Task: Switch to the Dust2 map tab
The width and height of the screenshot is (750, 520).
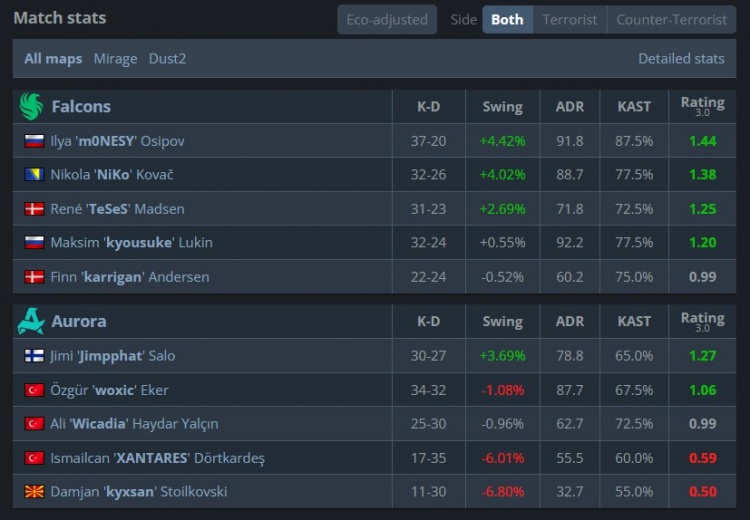Action: [167, 59]
